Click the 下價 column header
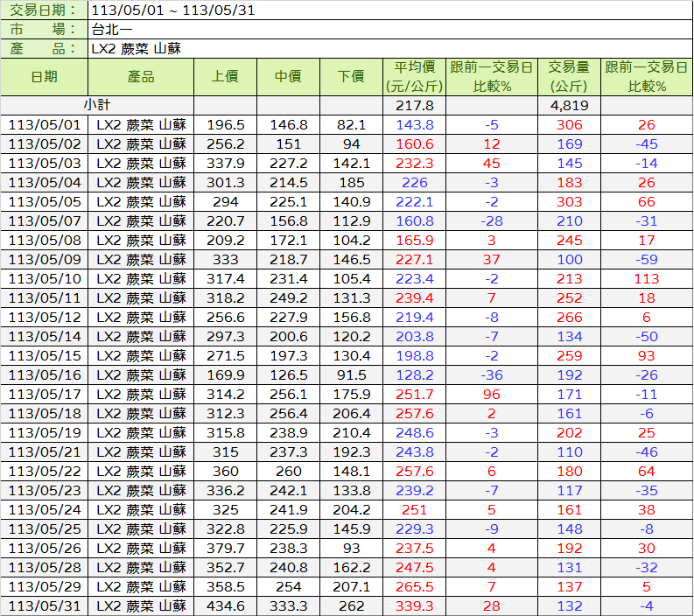The width and height of the screenshot is (694, 616). click(351, 77)
